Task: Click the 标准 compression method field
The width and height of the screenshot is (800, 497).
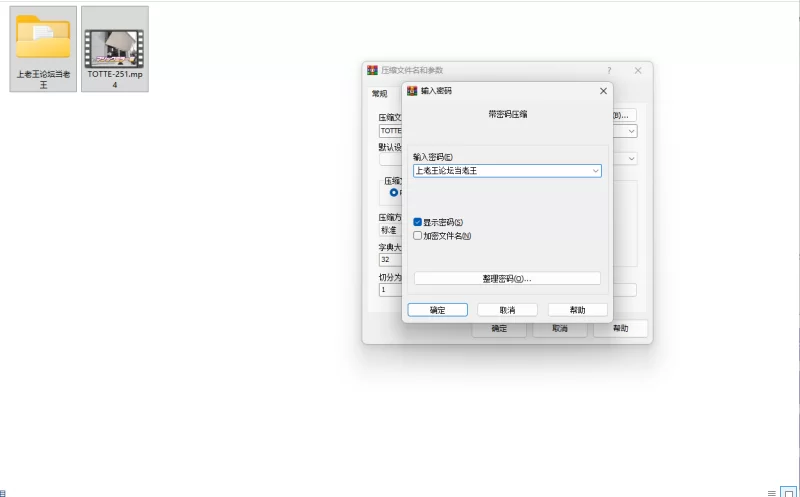Action: click(x=391, y=230)
